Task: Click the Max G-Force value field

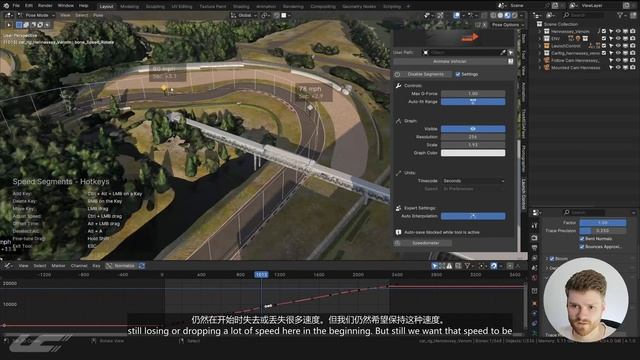Action: tap(473, 93)
